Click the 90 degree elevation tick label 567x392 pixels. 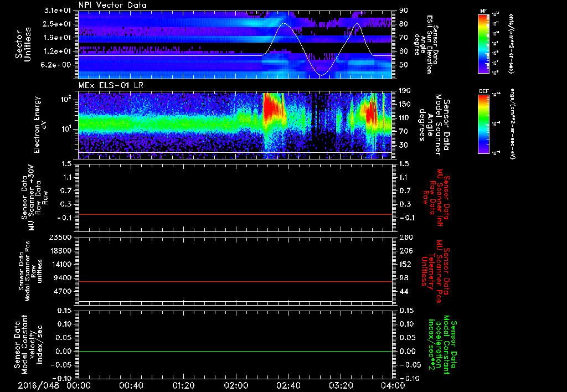click(x=403, y=11)
